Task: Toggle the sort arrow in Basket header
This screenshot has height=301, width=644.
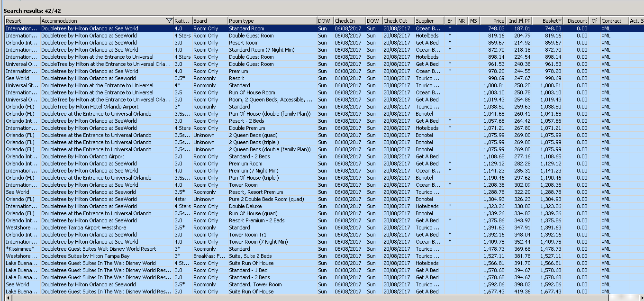Action: pos(560,21)
